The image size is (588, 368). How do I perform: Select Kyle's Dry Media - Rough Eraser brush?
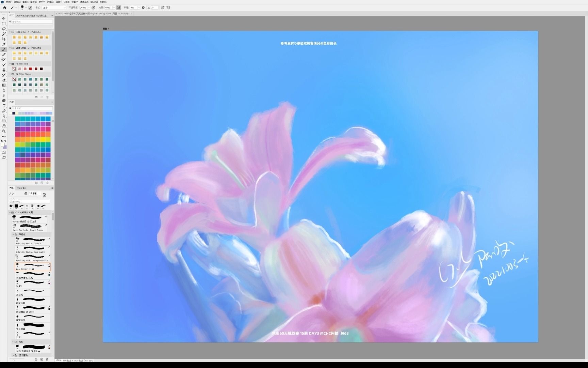pos(30,228)
